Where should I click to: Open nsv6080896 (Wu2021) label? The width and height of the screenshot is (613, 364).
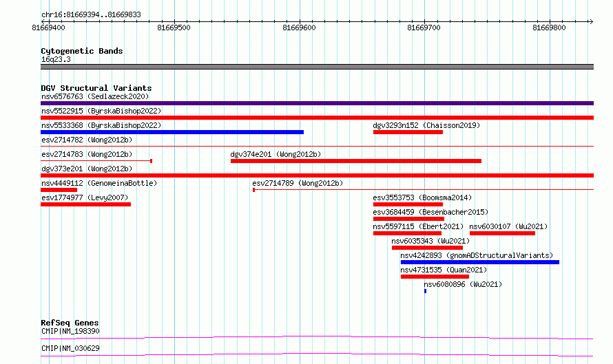tap(463, 284)
